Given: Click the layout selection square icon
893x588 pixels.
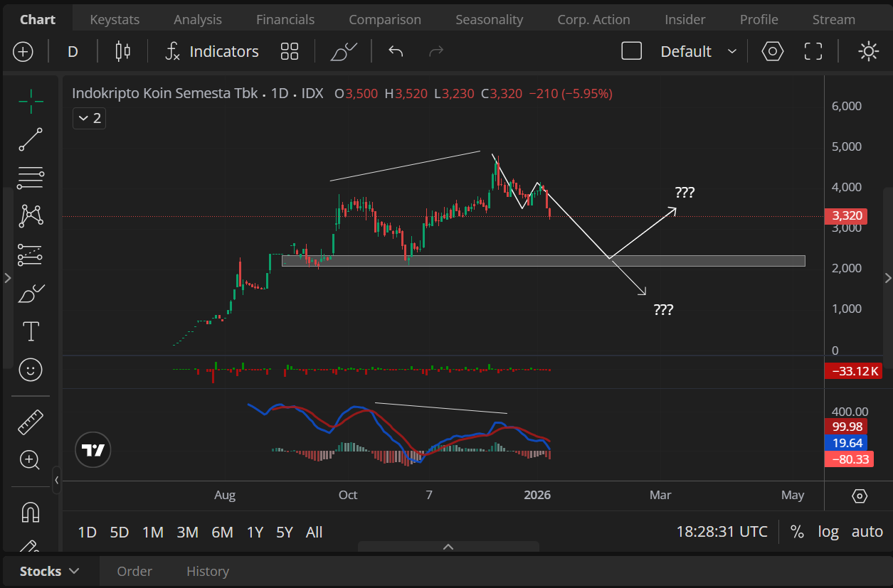Looking at the screenshot, I should 632,51.
